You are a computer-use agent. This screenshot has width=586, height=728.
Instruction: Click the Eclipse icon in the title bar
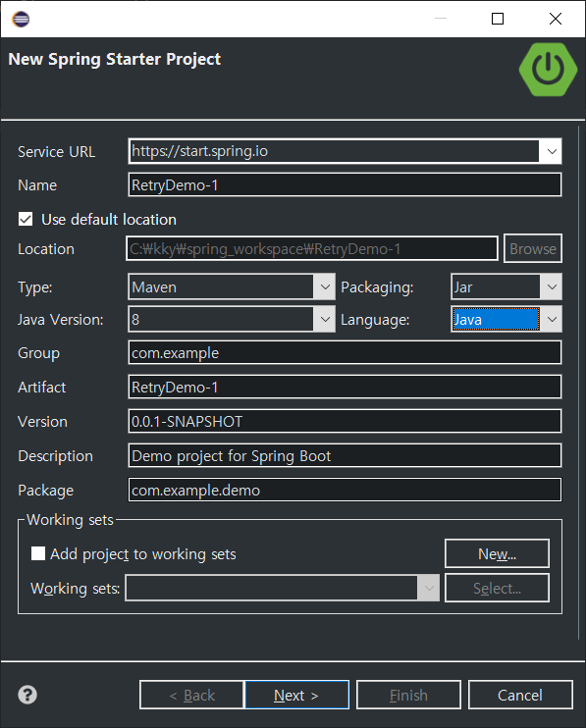[21, 19]
